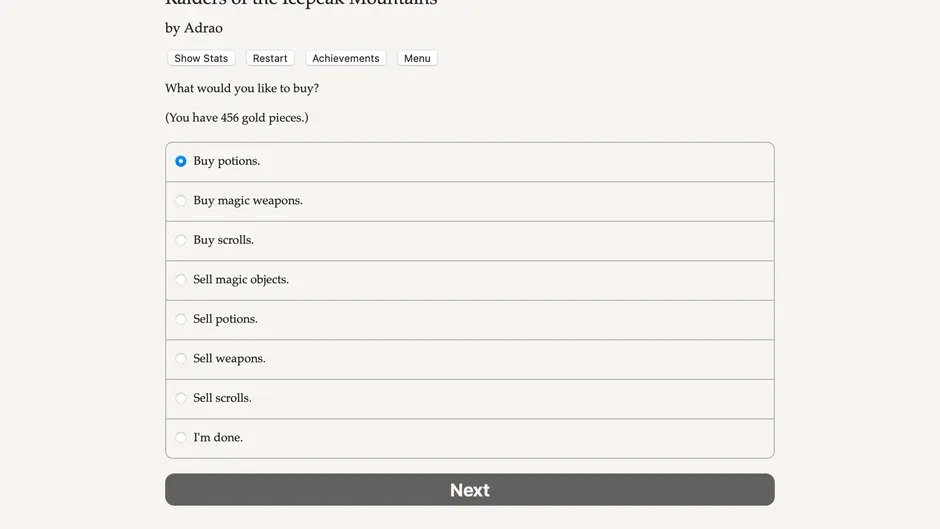This screenshot has height=529, width=940.
Task: View the Achievements page
Action: click(345, 58)
